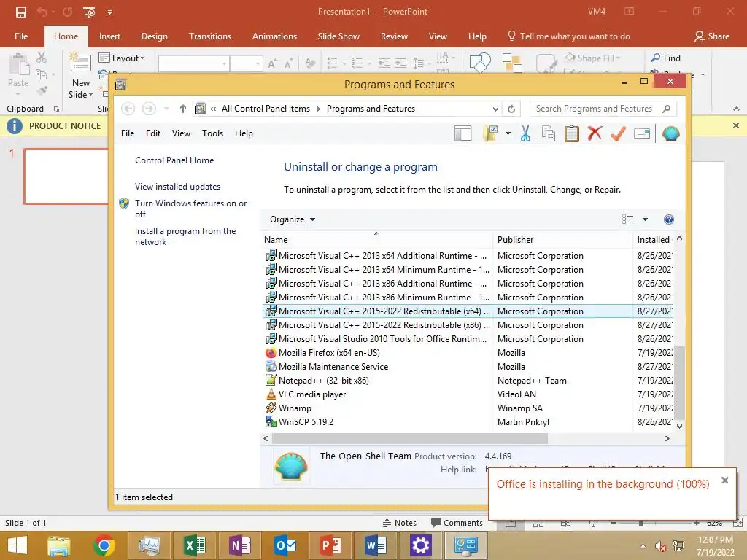Viewport: 747px width, 560px height.
Task: Click the search magnifier icon in search box
Action: tap(667, 109)
